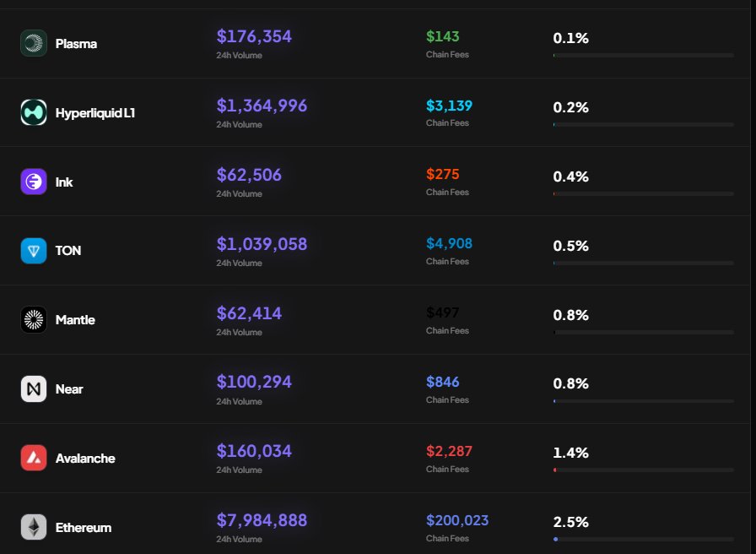Click the Plasma 0.1% share percentage
This screenshot has height=554, width=756.
570,38
